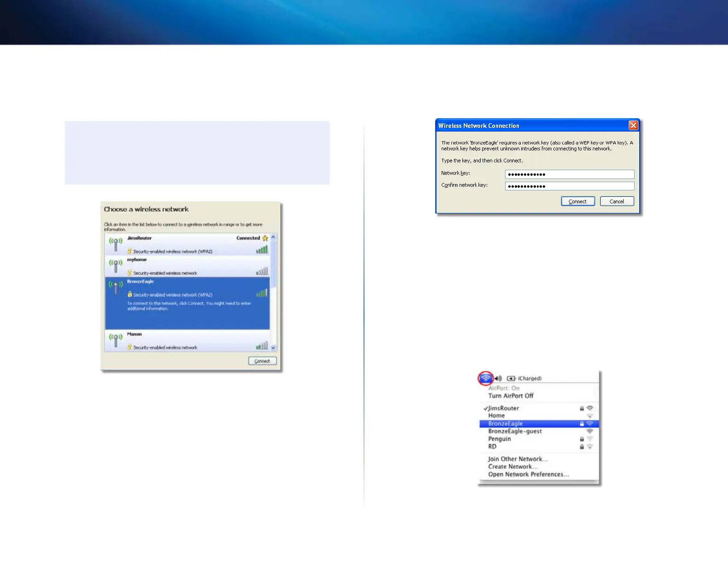Click Connect in Choose a wireless network window

[x=262, y=361]
